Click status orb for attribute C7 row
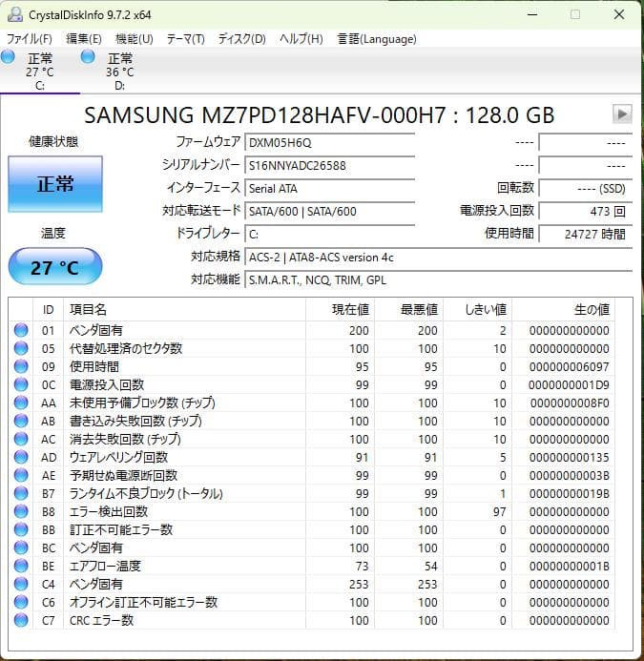Screen dimensions: 644x661 pos(21,620)
